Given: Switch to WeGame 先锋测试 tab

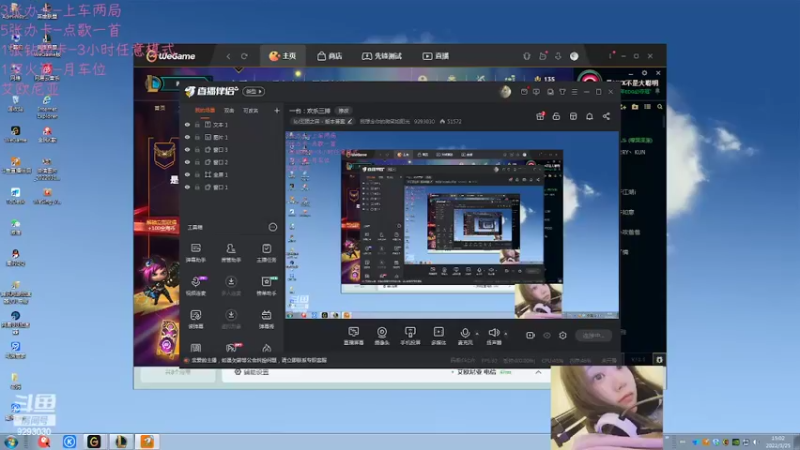Looking at the screenshot, I should (x=382, y=56).
